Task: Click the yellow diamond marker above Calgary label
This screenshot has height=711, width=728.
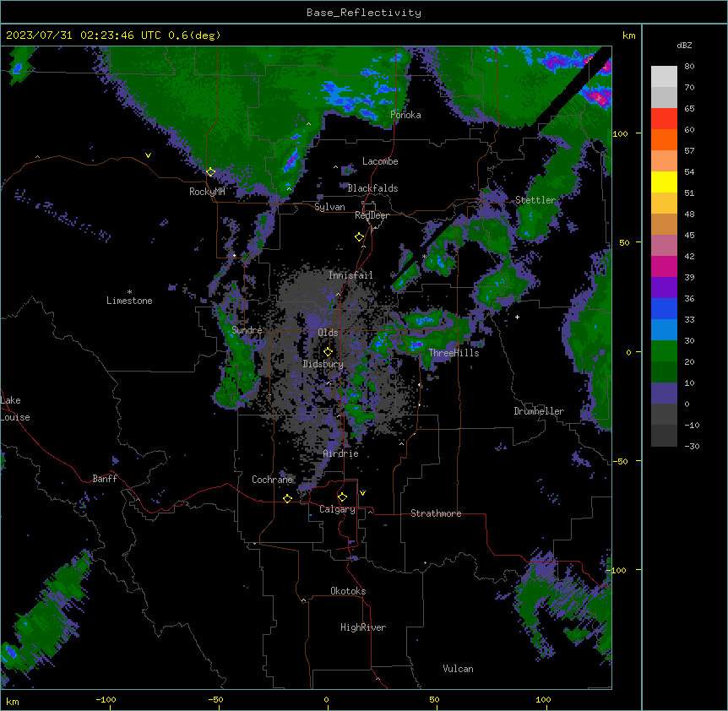Action: coord(342,497)
